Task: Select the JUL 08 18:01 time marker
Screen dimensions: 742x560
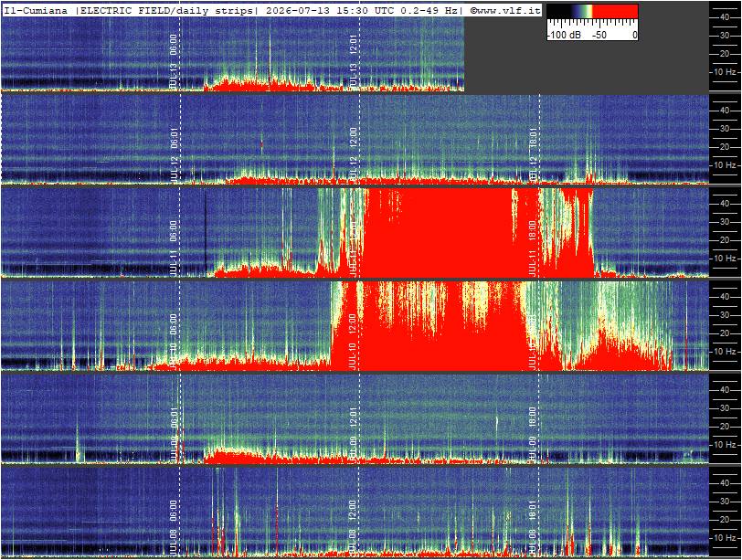Action: [533, 527]
